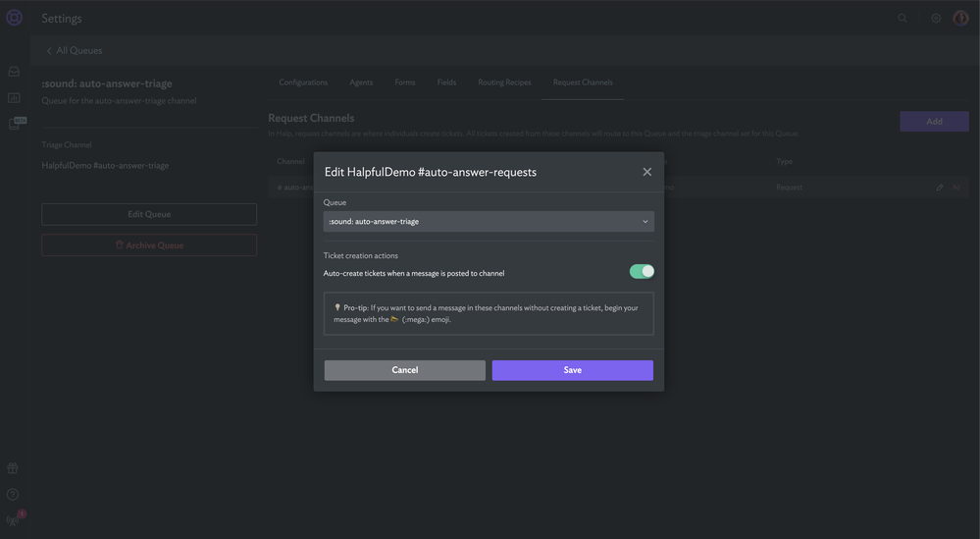Screen dimensions: 980x539
Task: Click the 'Request Channels' section heading
Action: 311,118
